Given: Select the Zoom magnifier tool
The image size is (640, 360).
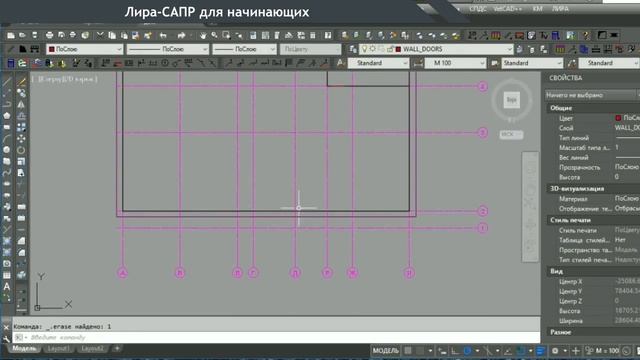Looking at the screenshot, I should [x=214, y=36].
